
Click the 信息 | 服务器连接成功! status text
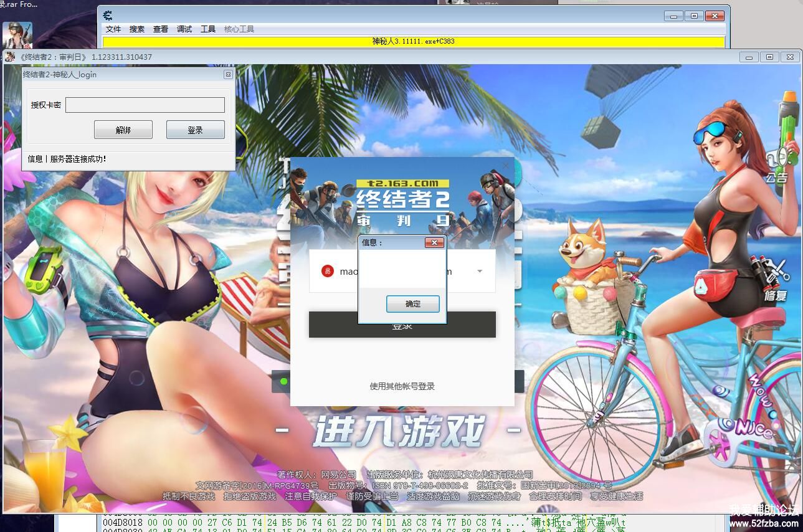(x=67, y=159)
